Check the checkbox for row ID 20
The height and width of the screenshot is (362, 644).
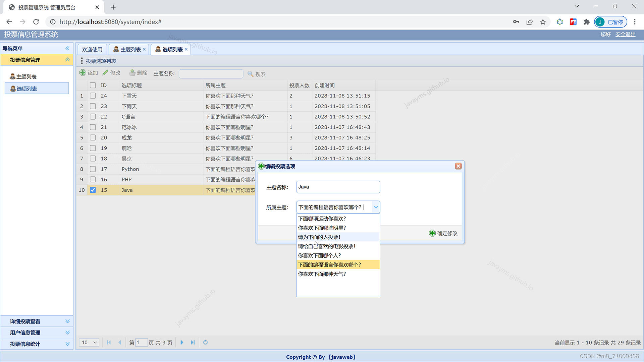tap(93, 137)
